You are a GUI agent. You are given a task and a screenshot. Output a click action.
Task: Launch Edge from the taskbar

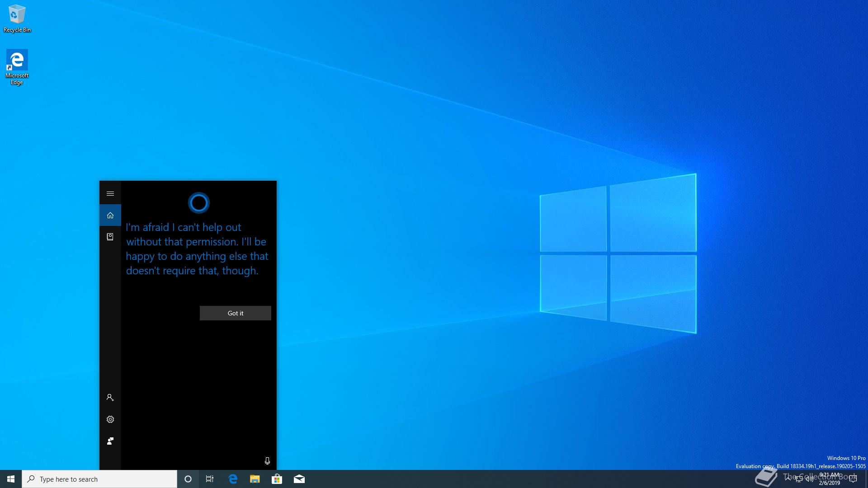point(233,479)
